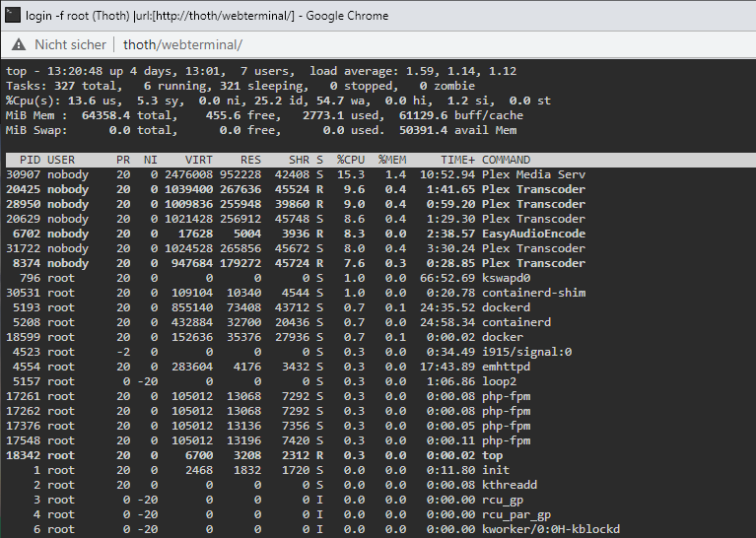Click the terminal icon in the title bar
The width and height of the screenshot is (756, 538).
point(13,16)
